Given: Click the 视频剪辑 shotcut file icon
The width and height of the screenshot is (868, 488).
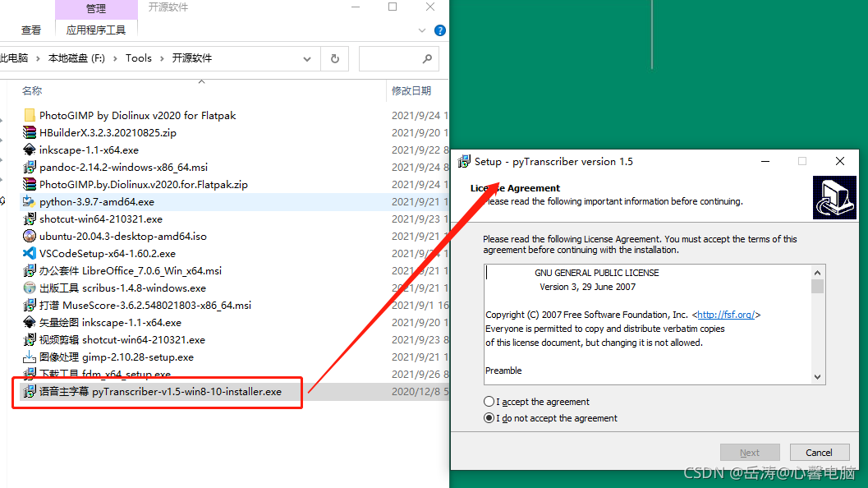Looking at the screenshot, I should [30, 339].
